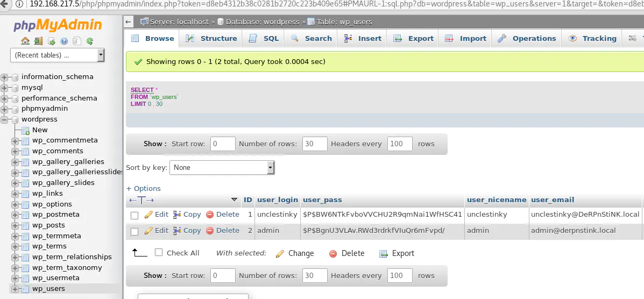Open the Operations tab
This screenshot has height=299, width=644.
[527, 38]
